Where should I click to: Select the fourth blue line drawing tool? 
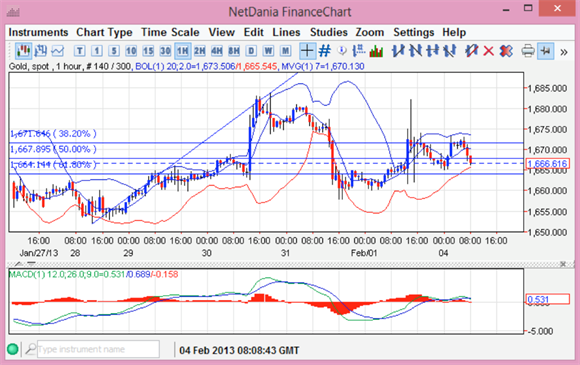449,51
